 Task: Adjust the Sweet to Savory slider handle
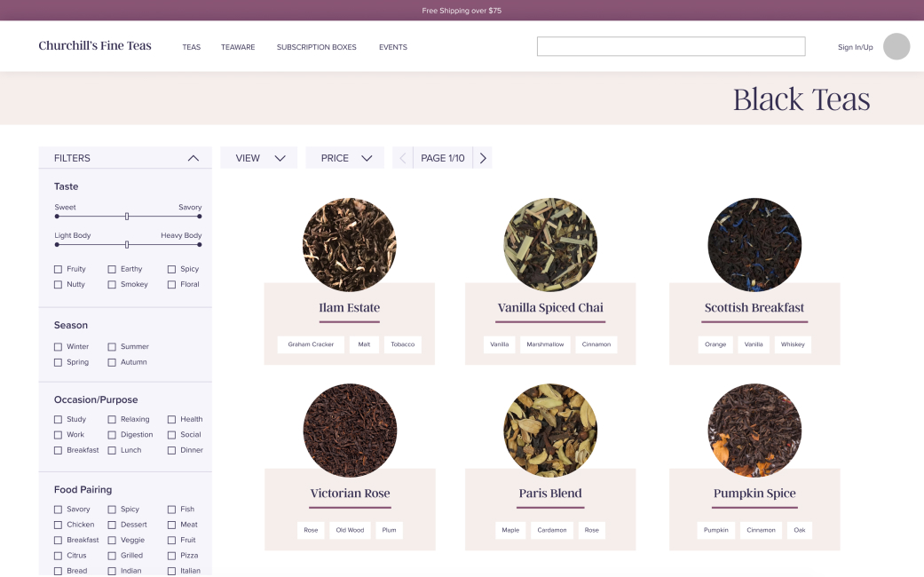click(127, 217)
